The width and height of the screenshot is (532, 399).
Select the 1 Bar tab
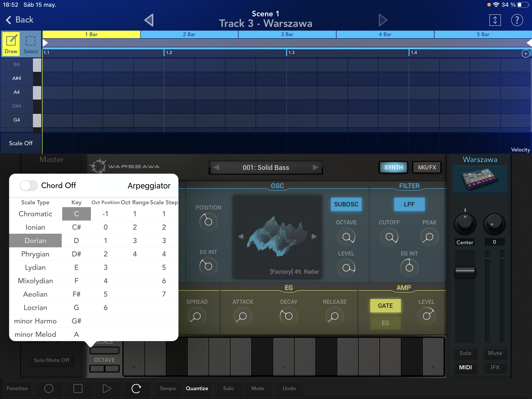(91, 34)
